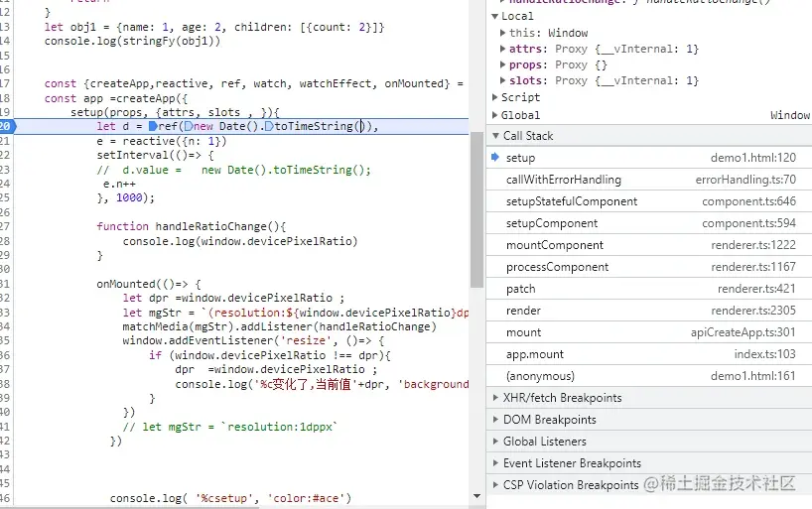Expand the 'this: Window' variable
The height and width of the screenshot is (509, 812).
click(x=502, y=33)
